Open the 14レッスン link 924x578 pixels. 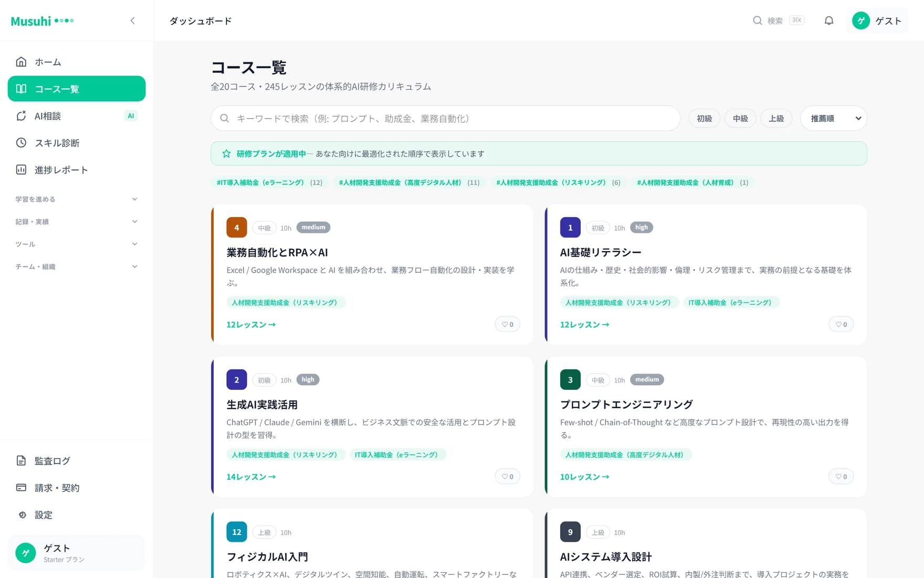point(251,477)
